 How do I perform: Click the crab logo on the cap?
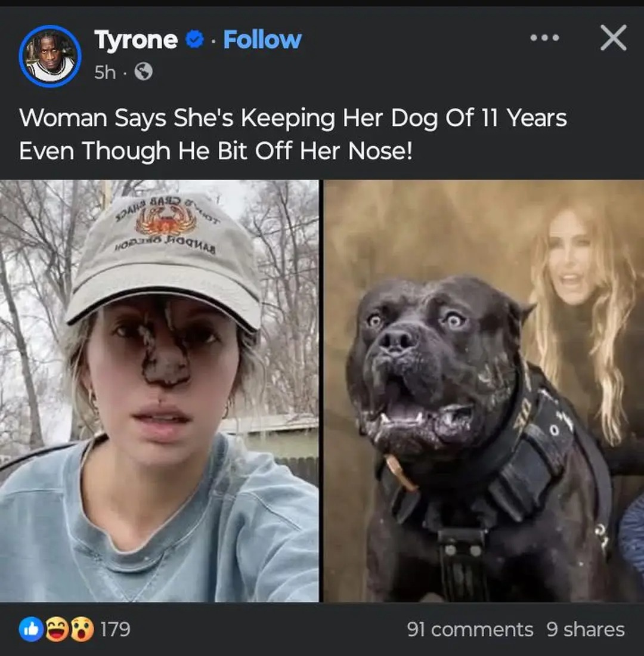[166, 221]
